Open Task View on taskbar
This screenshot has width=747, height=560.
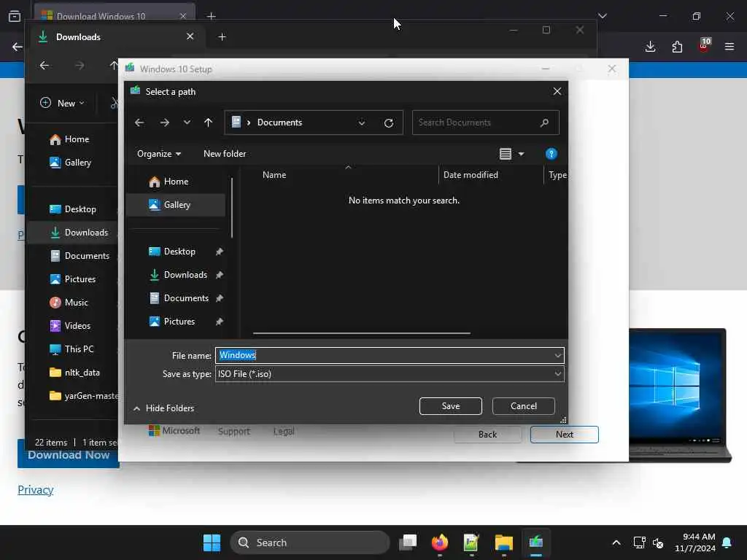pyautogui.click(x=408, y=542)
